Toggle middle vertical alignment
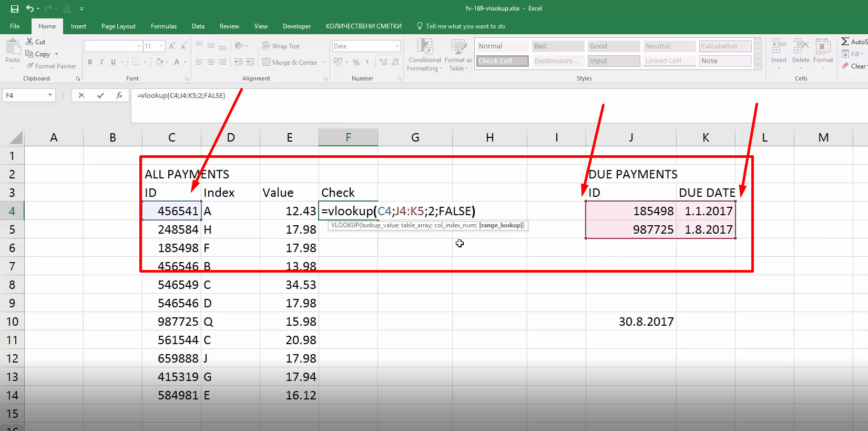Viewport: 868px width, 431px height. pos(211,46)
